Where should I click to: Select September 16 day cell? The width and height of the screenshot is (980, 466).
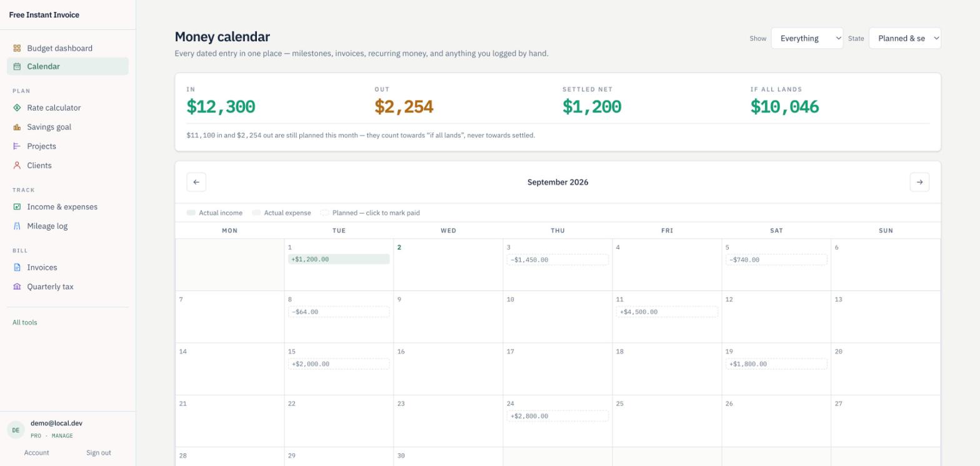(x=448, y=369)
